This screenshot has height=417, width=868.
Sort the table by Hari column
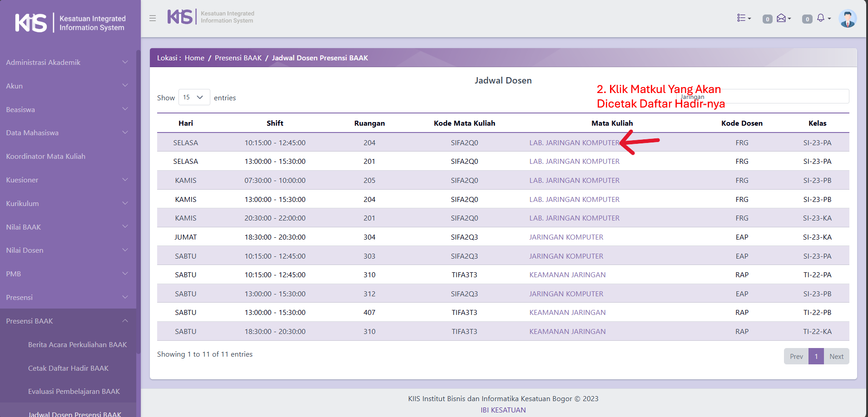[x=185, y=123]
